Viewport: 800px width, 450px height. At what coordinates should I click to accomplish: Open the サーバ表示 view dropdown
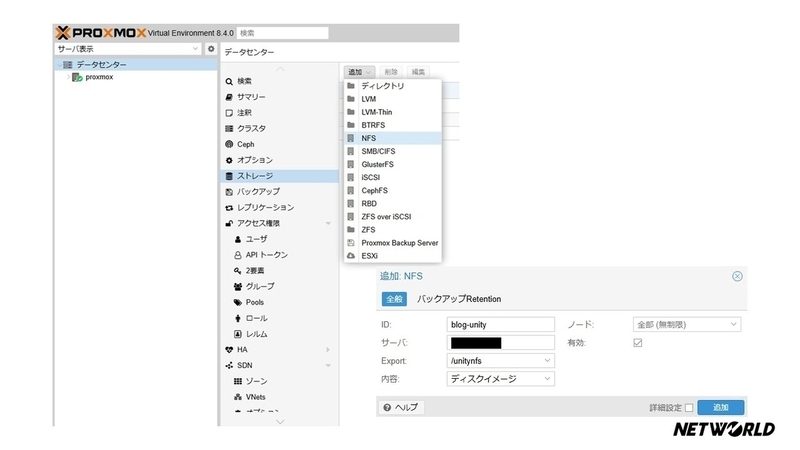[128, 49]
